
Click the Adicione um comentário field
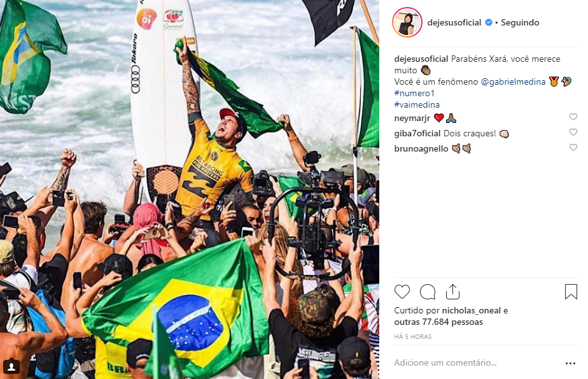coord(476,363)
